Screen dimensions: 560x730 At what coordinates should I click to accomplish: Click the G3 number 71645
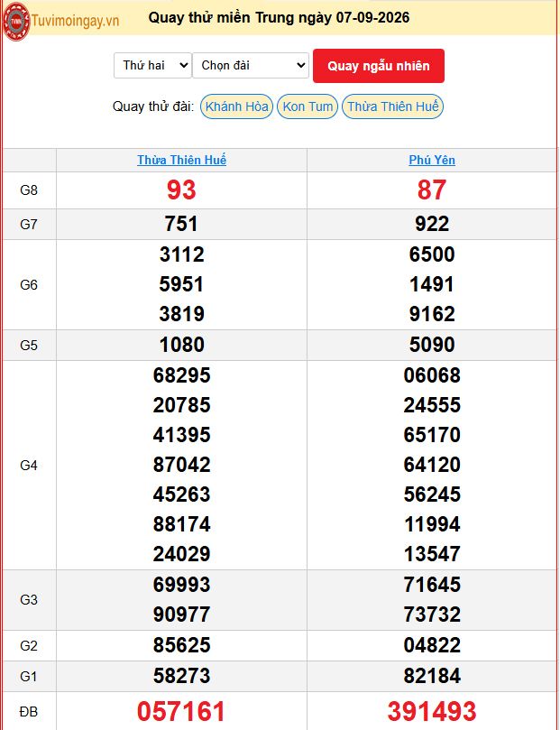pos(432,585)
